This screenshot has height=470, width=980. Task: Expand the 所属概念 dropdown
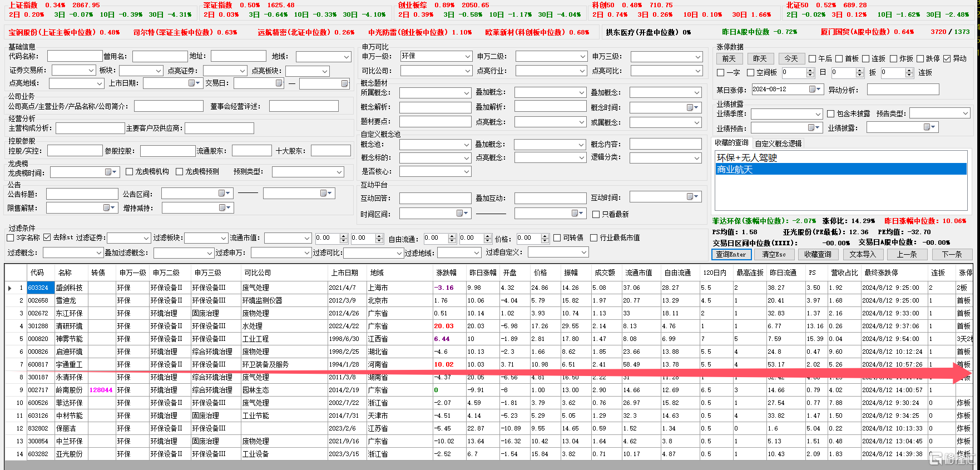(x=435, y=92)
